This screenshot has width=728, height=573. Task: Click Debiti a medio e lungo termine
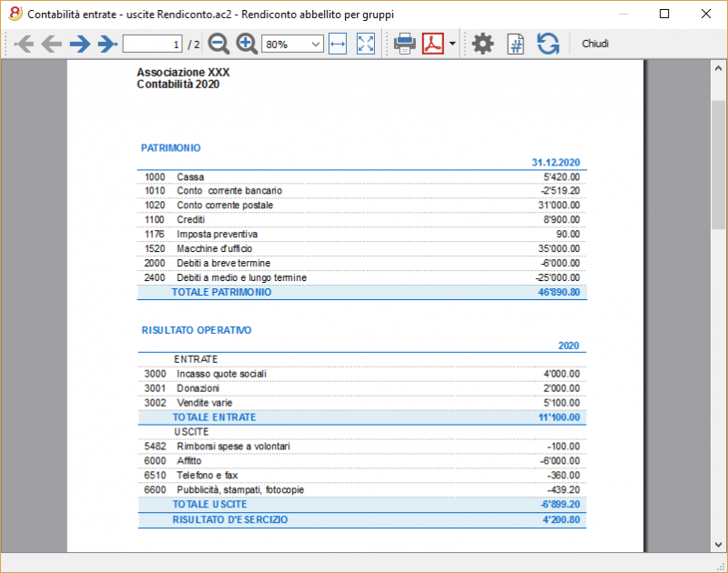(x=361, y=277)
